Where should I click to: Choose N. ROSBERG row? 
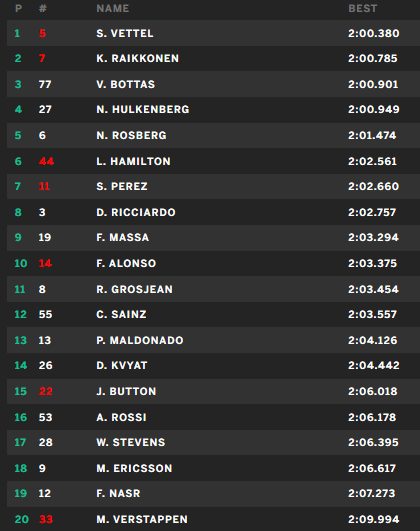(x=213, y=135)
